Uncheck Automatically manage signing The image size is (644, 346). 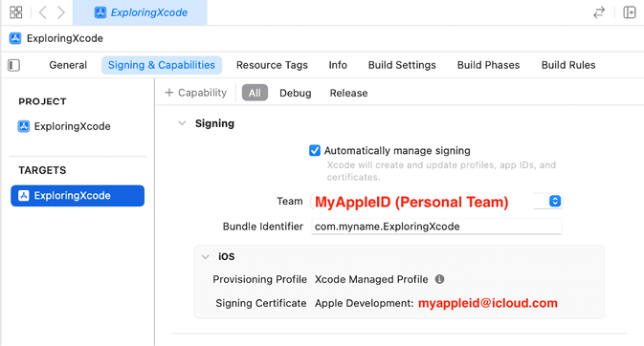click(x=315, y=151)
